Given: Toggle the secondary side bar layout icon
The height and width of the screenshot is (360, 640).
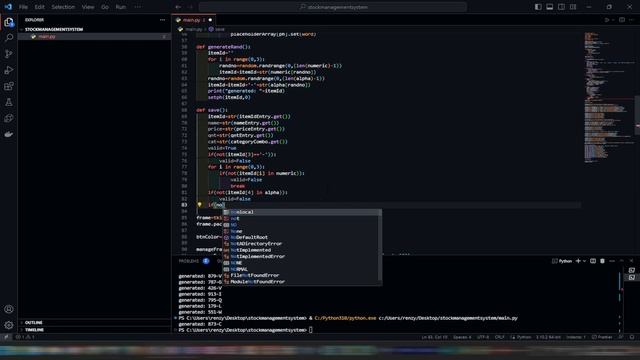Looking at the screenshot, I should (562, 7).
